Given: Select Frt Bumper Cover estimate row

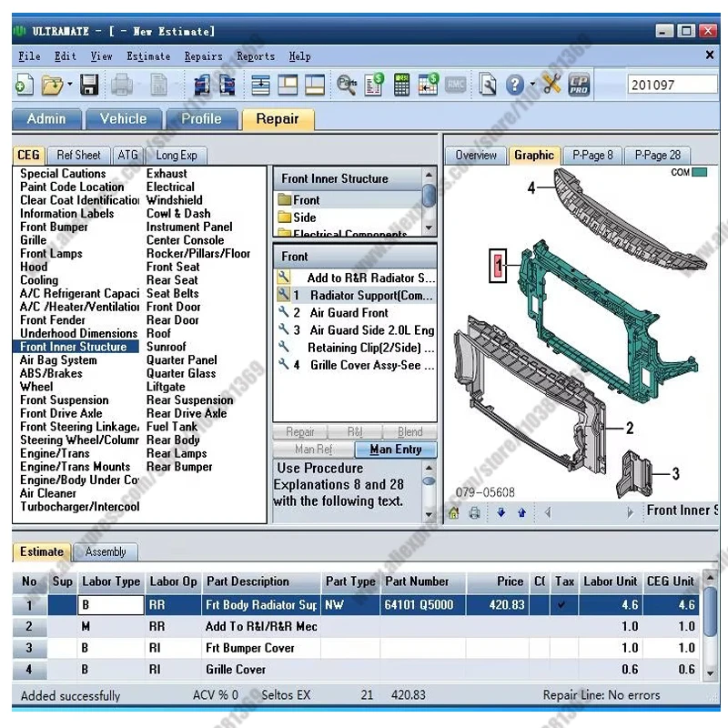Looking at the screenshot, I should [358, 648].
